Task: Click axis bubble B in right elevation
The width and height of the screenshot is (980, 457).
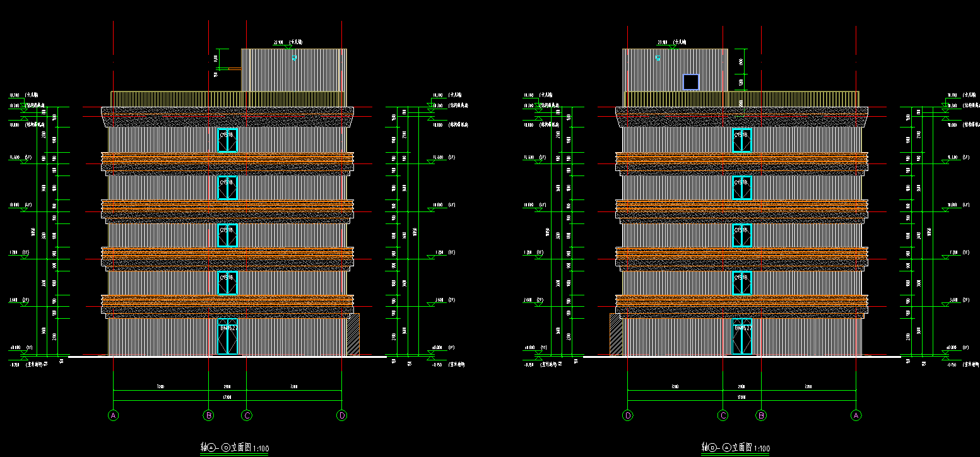Action: 761,415
